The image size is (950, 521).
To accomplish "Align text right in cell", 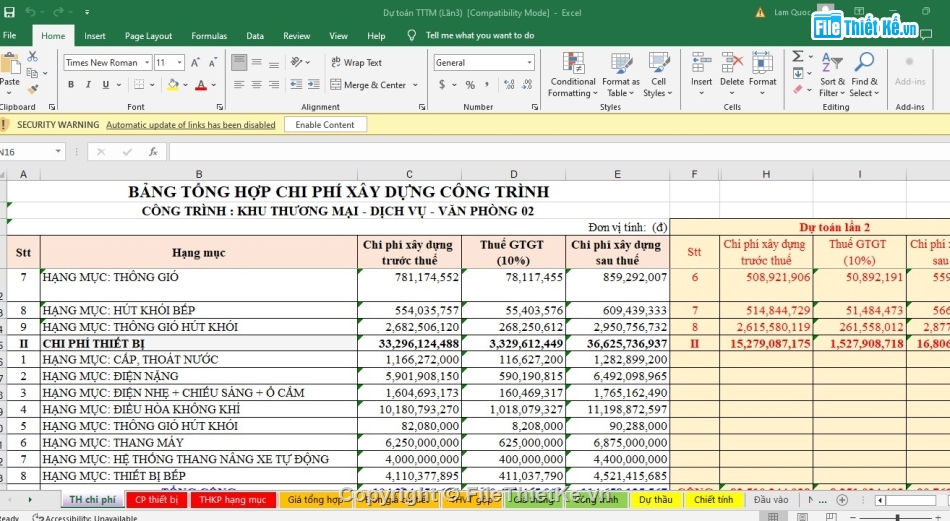I will coord(274,85).
